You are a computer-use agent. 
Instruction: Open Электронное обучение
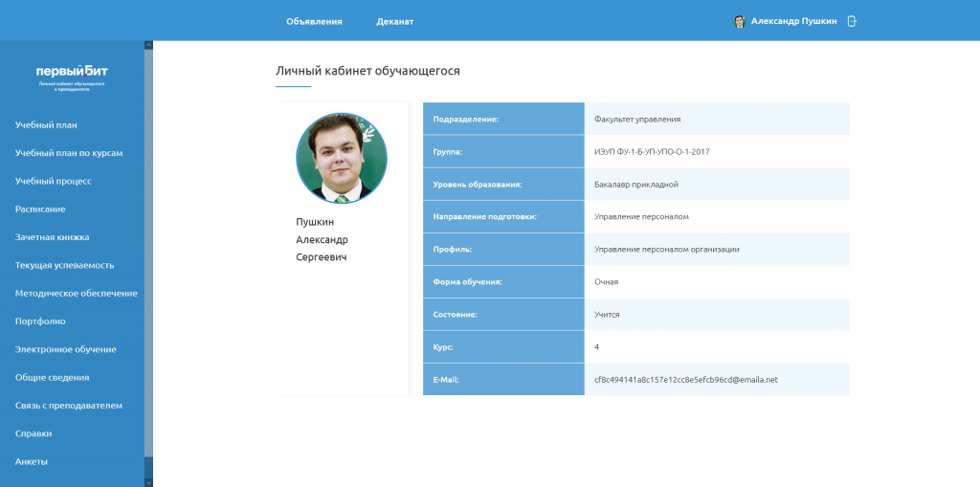pos(66,349)
